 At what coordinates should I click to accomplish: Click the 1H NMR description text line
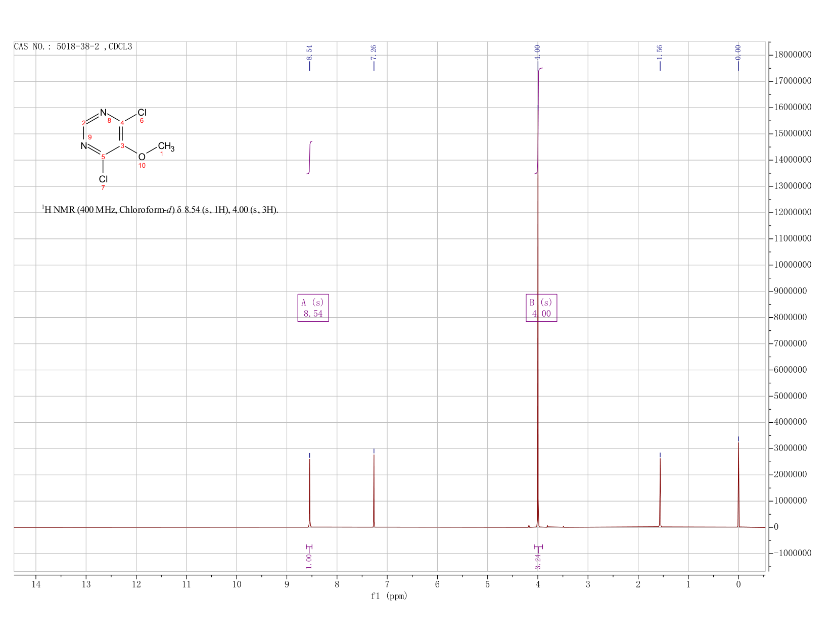coord(160,210)
